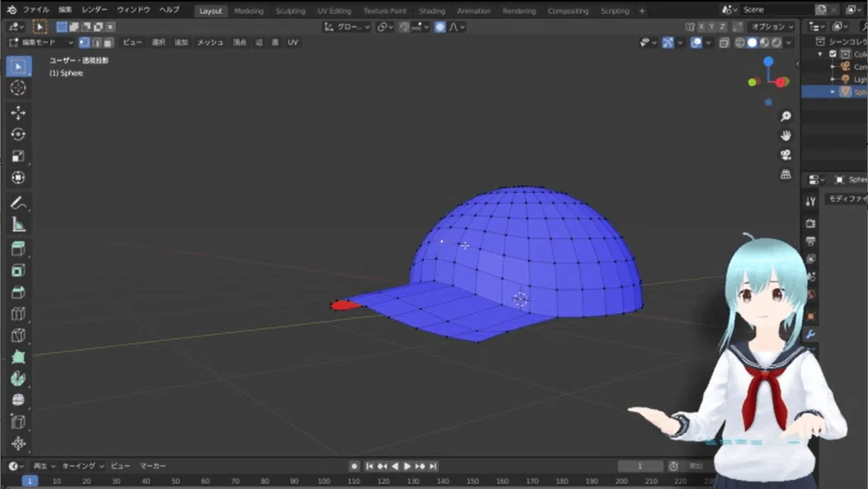Open the キーイング keying dropdown

click(x=83, y=466)
